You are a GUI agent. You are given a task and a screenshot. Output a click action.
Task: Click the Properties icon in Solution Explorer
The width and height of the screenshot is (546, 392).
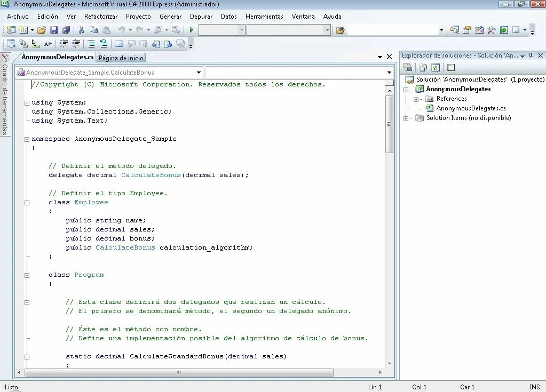click(408, 68)
